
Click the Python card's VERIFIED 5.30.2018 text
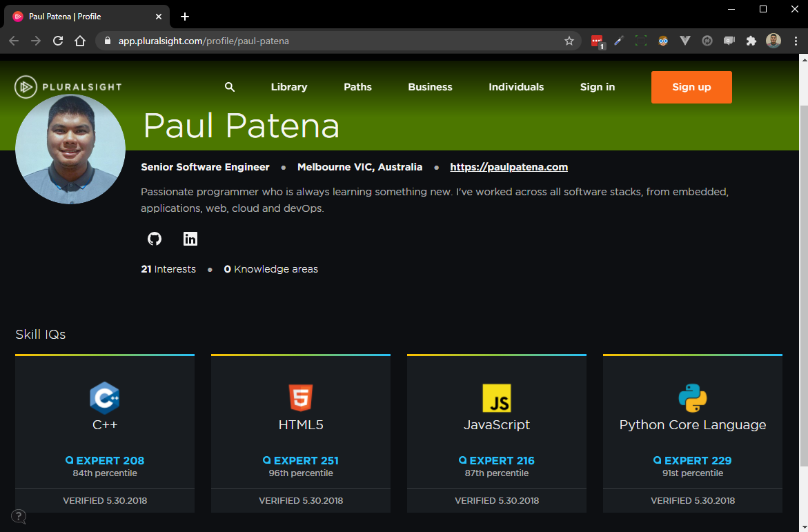(693, 500)
